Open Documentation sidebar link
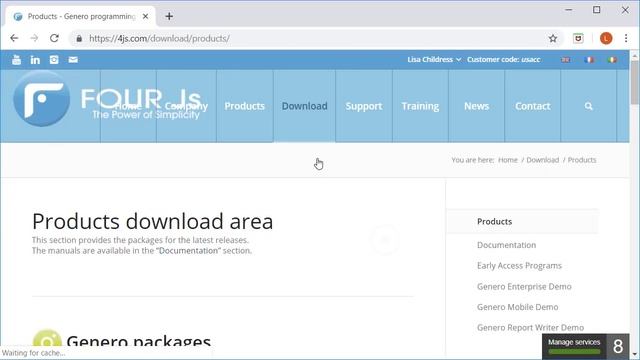 [507, 245]
